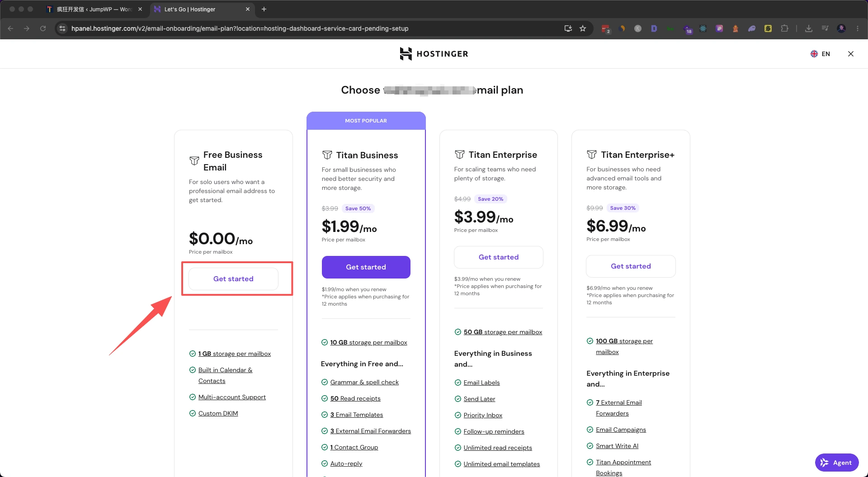The width and height of the screenshot is (868, 477).
Task: Open the Unlimited read receipts link
Action: [x=498, y=448]
